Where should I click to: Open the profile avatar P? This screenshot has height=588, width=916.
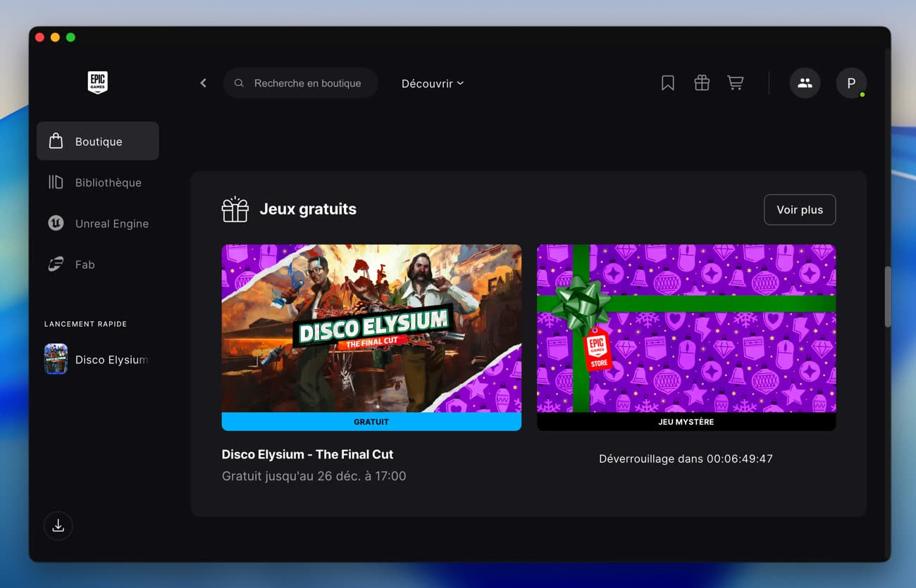click(x=850, y=83)
